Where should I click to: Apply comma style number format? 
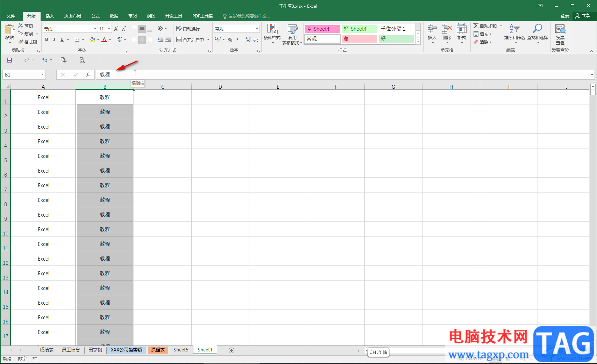237,39
